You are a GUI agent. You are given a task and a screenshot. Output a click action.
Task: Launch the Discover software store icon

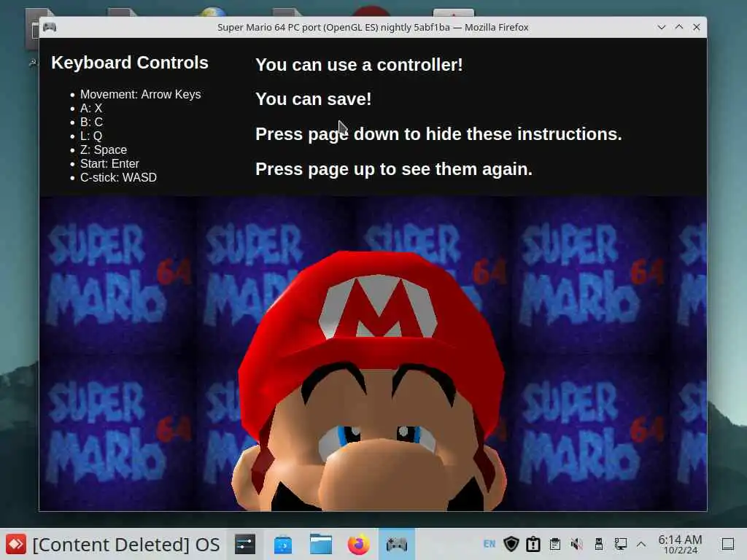283,544
